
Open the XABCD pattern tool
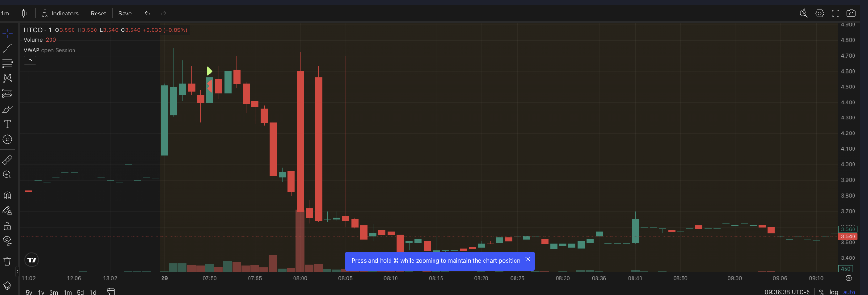tap(7, 78)
